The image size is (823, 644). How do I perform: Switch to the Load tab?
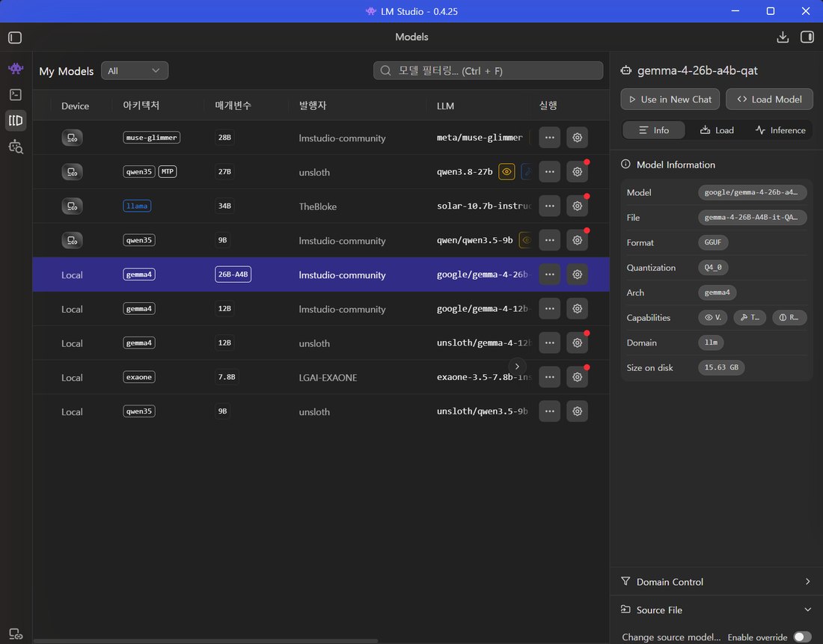coord(717,130)
